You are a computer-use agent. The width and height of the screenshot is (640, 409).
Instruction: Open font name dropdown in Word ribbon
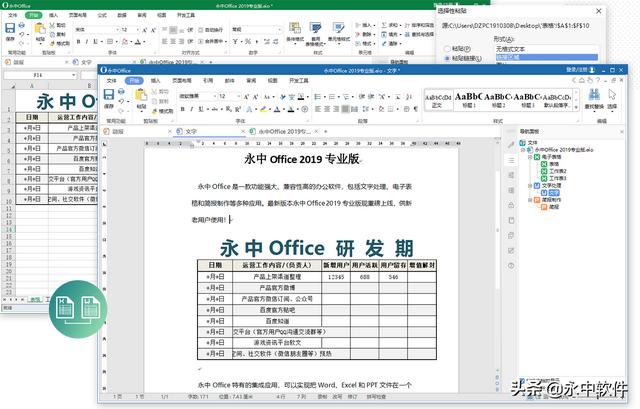point(215,96)
